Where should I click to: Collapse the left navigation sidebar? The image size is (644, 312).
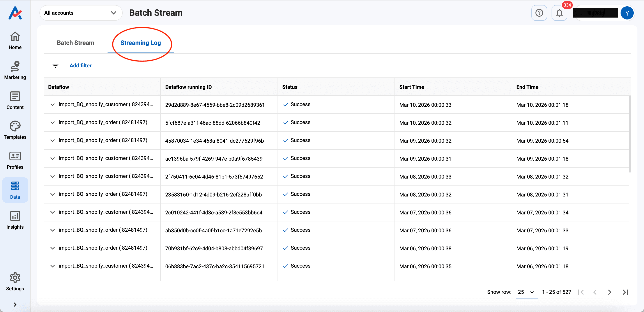[x=15, y=304]
